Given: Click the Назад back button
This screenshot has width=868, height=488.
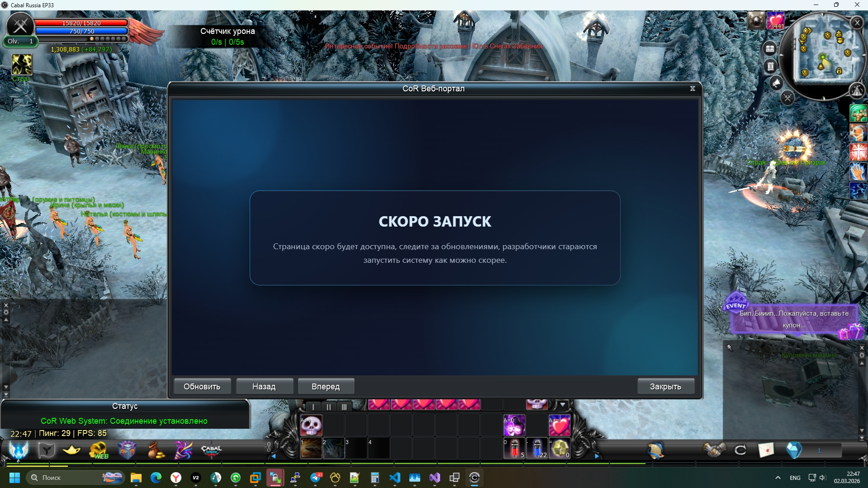Looking at the screenshot, I should [x=264, y=386].
